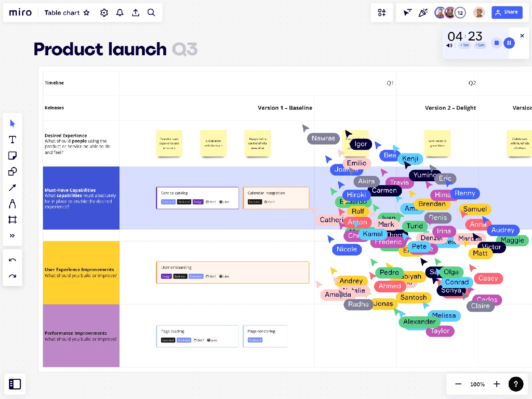532x399 pixels.
Task: Select the Text tool
Action: pos(12,140)
